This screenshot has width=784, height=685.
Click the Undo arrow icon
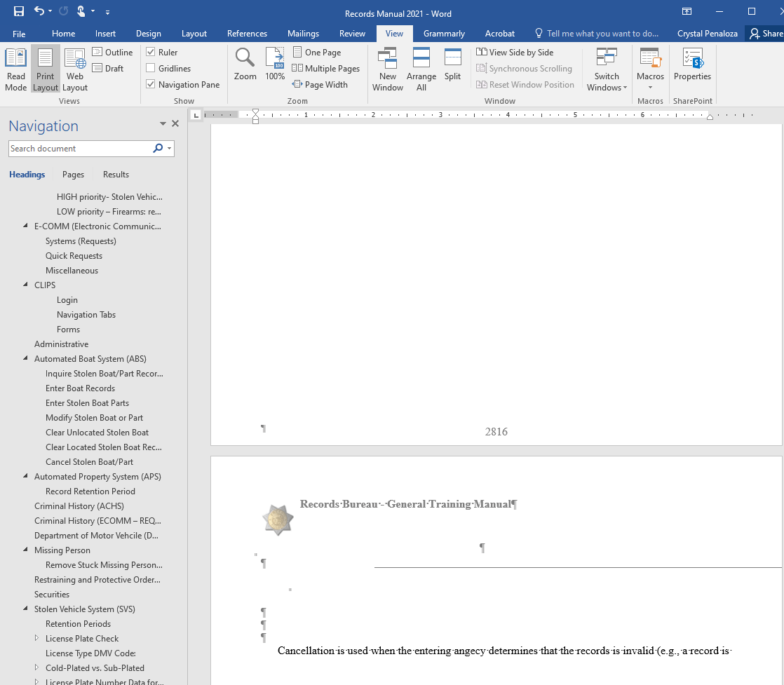(38, 11)
